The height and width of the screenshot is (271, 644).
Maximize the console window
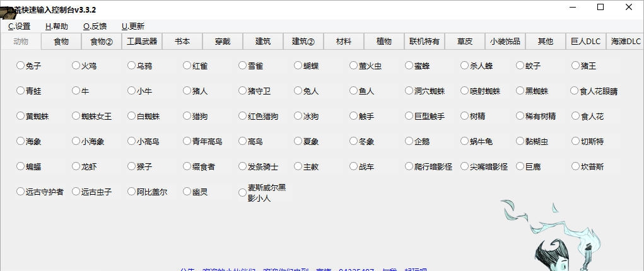[600, 8]
